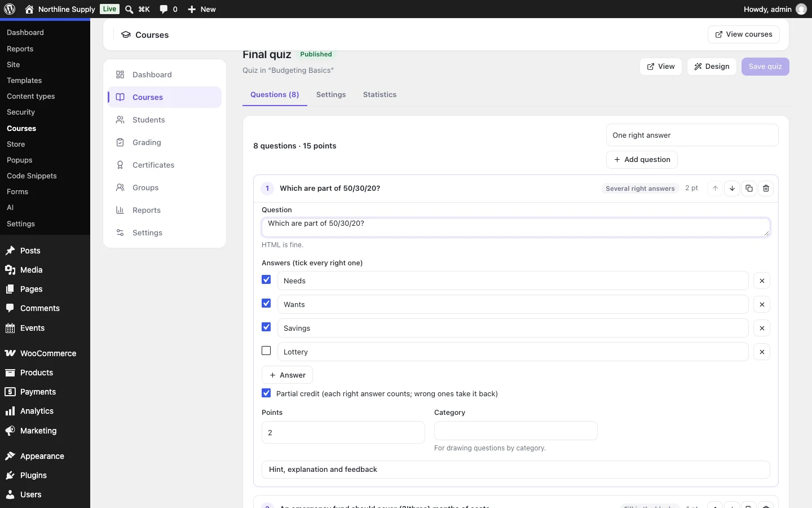Click the Add question button

642,160
